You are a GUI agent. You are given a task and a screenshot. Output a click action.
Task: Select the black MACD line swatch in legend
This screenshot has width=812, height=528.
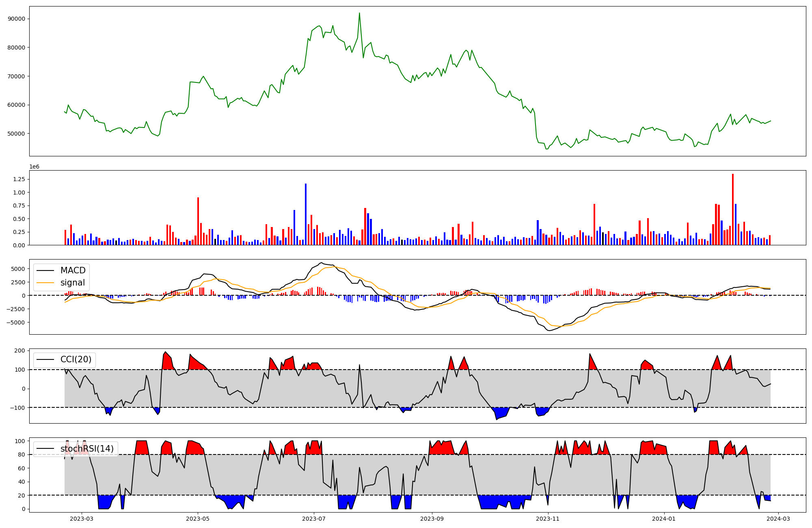click(45, 270)
